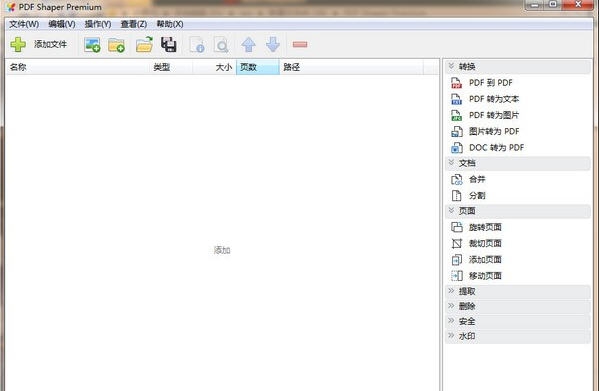600x391 pixels.
Task: Click the PDF 转为文本 icon
Action: tap(457, 99)
